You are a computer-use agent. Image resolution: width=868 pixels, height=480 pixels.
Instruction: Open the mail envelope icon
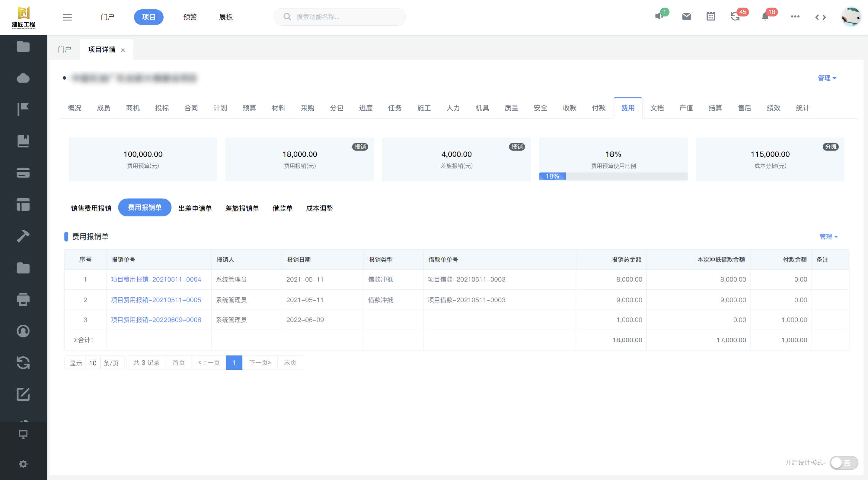(x=686, y=17)
